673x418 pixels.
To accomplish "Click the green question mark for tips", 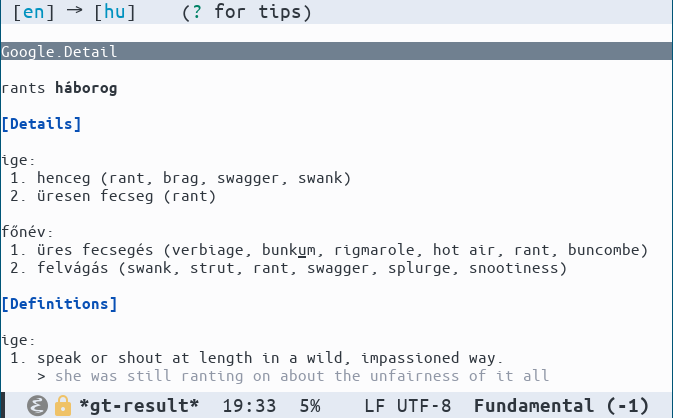I will [197, 12].
